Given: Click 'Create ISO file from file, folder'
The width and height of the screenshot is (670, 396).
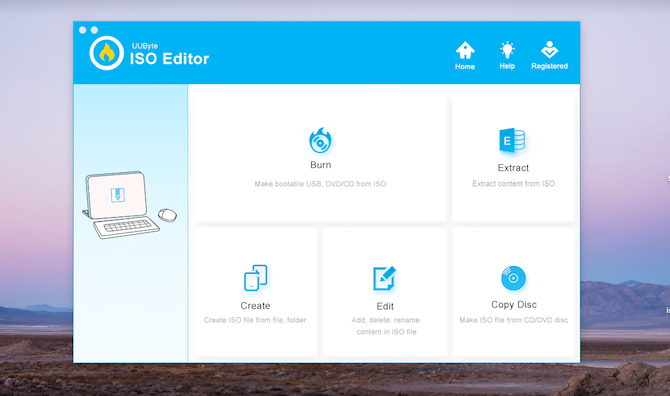Looking at the screenshot, I should click(255, 320).
